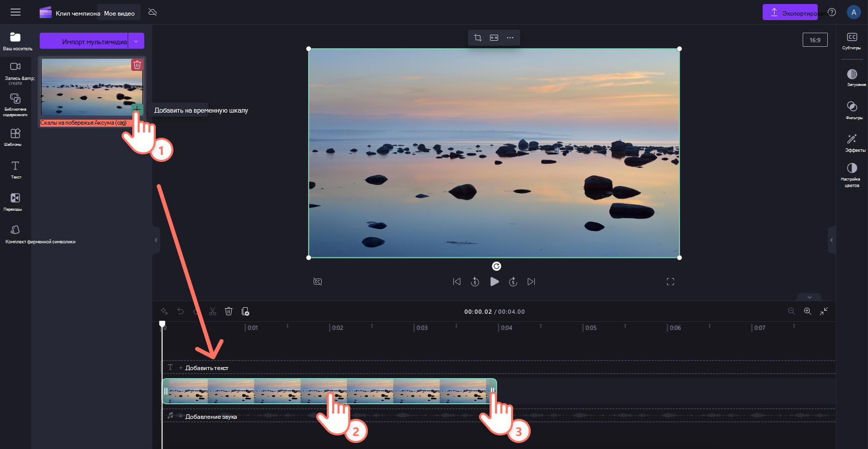Screen dimensions: 868x449
Task: Skip forward five seconds
Action: point(513,282)
